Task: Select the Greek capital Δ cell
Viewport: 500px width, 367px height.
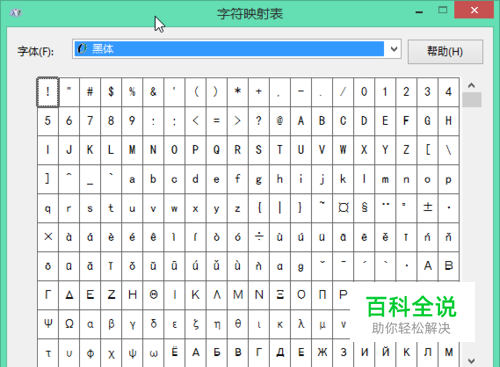Action: coord(69,295)
